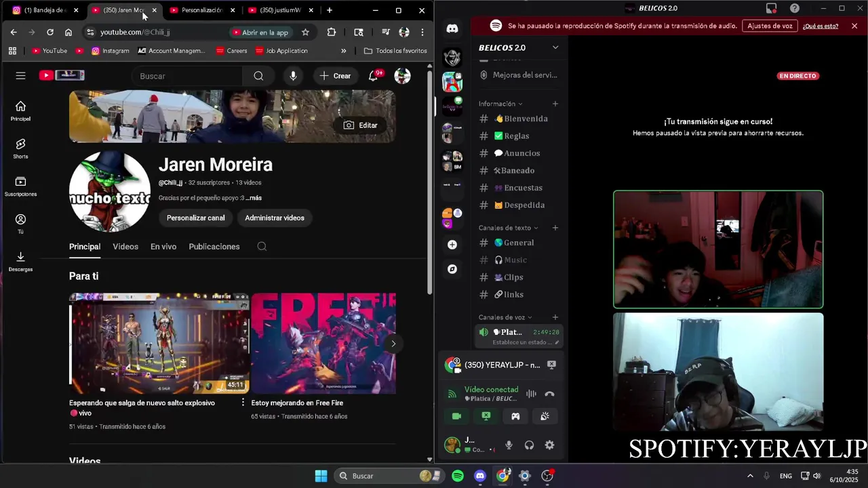868x488 pixels.
Task: Click YouTube Buscar search field
Action: click(x=187, y=76)
